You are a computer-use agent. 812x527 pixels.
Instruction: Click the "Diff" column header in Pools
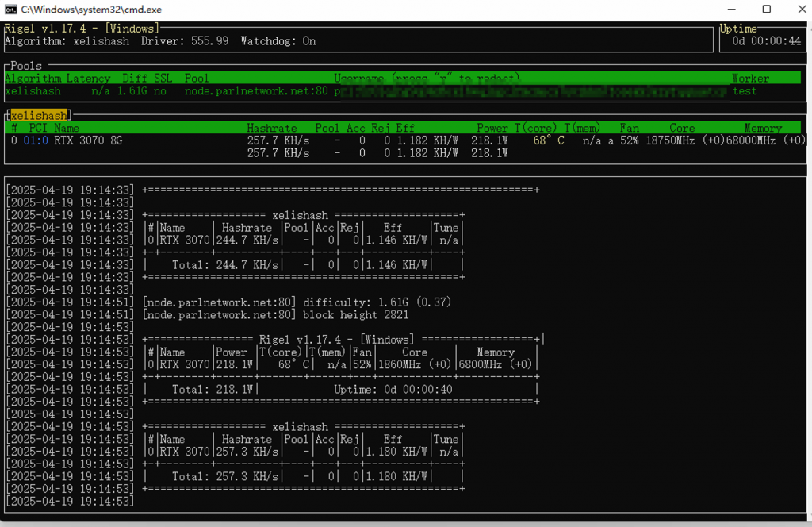coord(135,79)
